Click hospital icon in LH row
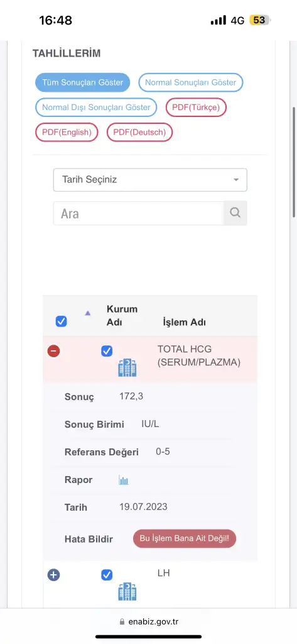The image size is (297, 644). [127, 591]
